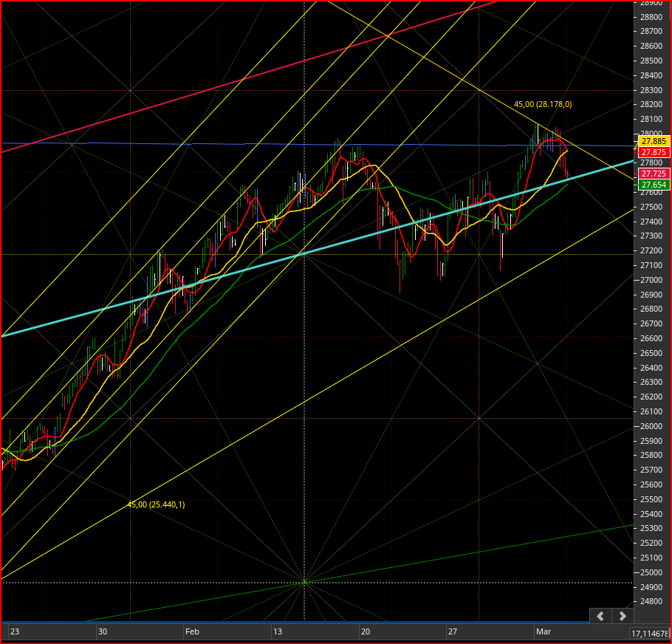This screenshot has width=672, height=644.
Task: Click the date label 20 on the time axis
Action: coord(365,631)
